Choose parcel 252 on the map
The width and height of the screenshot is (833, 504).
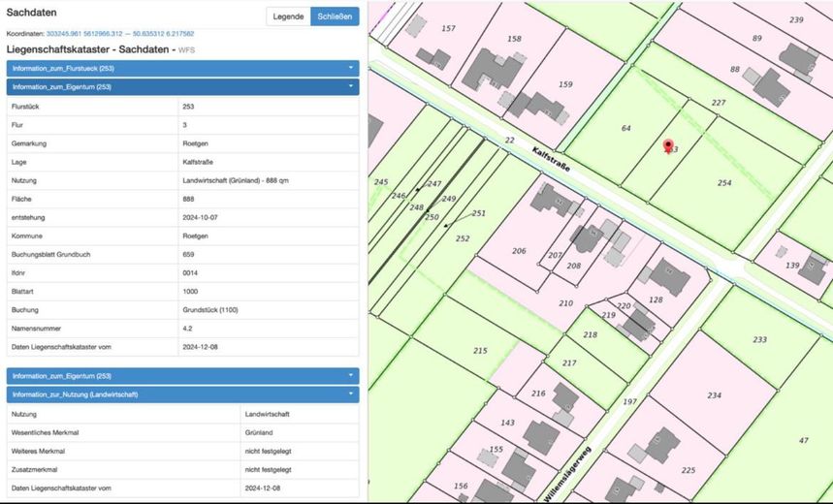[463, 238]
